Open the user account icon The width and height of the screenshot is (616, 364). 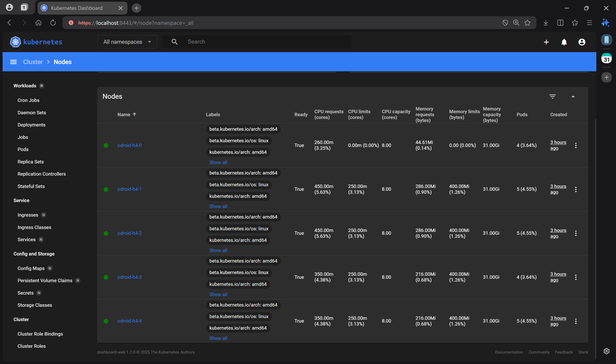coord(582,42)
